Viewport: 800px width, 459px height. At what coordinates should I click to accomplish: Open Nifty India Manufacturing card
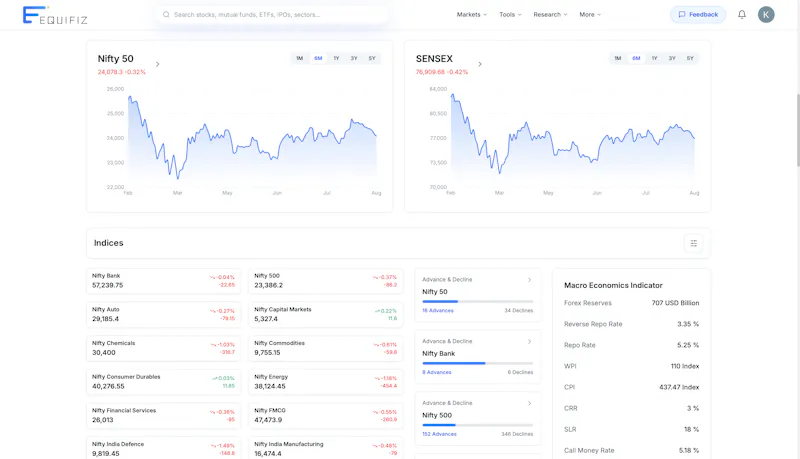coord(326,448)
